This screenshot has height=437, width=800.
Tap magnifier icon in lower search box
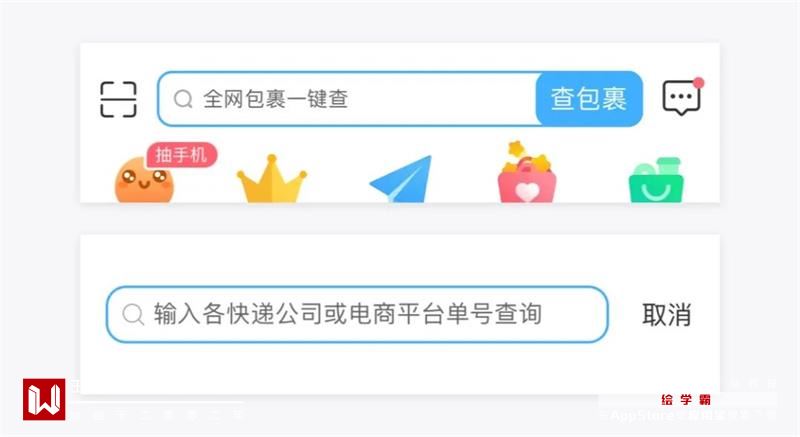(x=133, y=314)
